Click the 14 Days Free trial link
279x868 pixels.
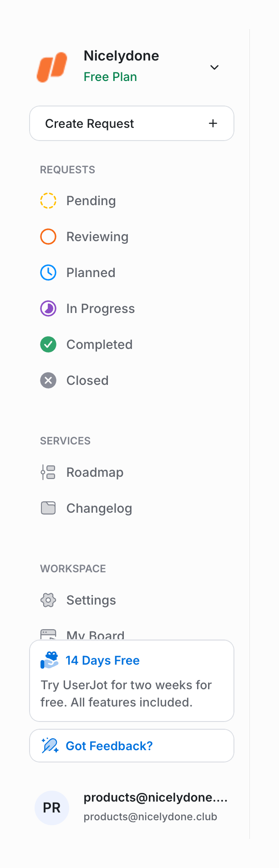pos(102,660)
